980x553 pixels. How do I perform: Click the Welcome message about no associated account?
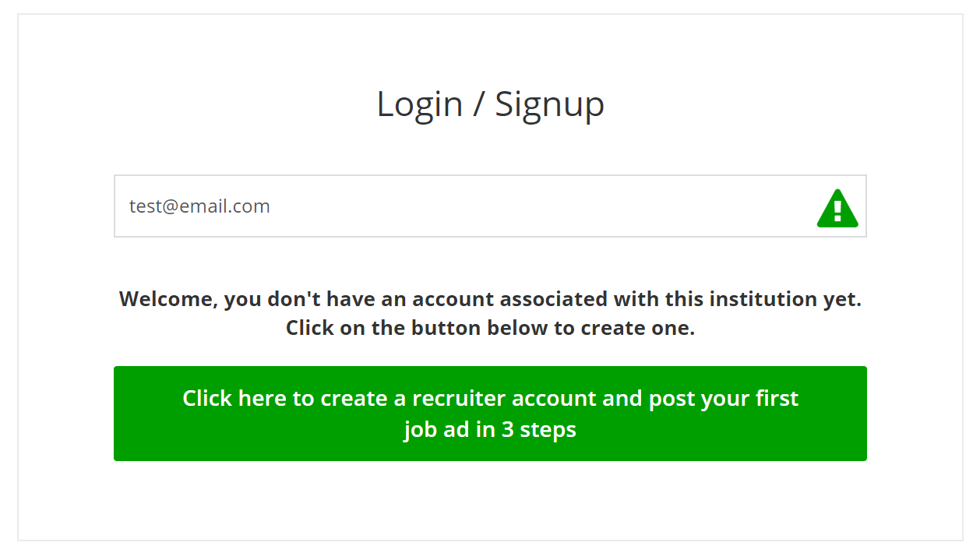490,313
